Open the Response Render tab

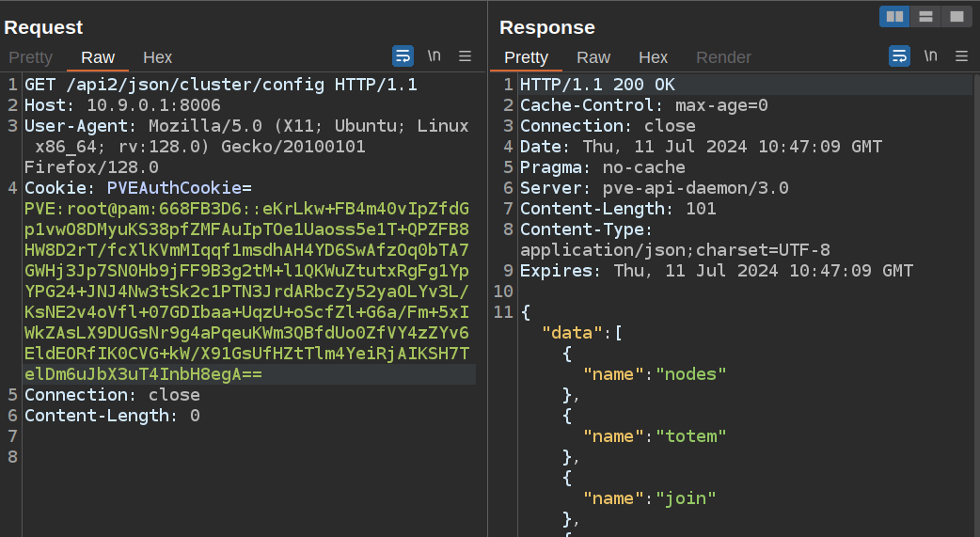(723, 57)
